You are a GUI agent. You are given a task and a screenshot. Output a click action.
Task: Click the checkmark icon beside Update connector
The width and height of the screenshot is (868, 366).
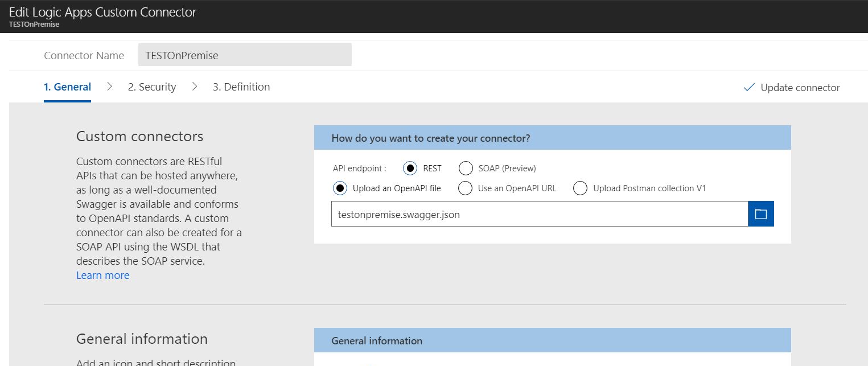[749, 87]
